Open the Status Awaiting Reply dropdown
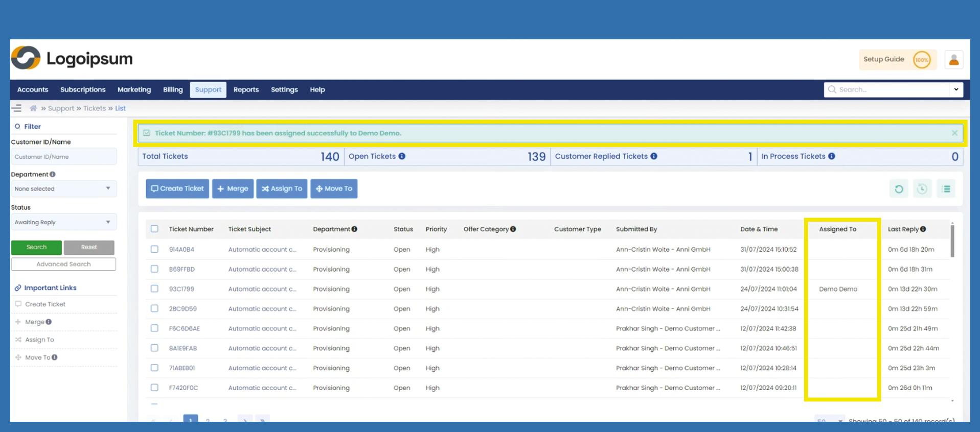Image resolution: width=980 pixels, height=432 pixels. click(x=63, y=222)
